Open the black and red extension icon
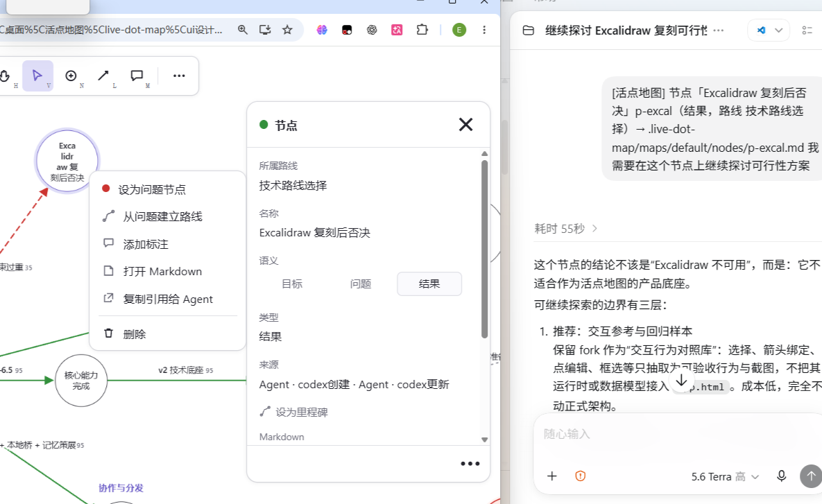 coord(347,30)
